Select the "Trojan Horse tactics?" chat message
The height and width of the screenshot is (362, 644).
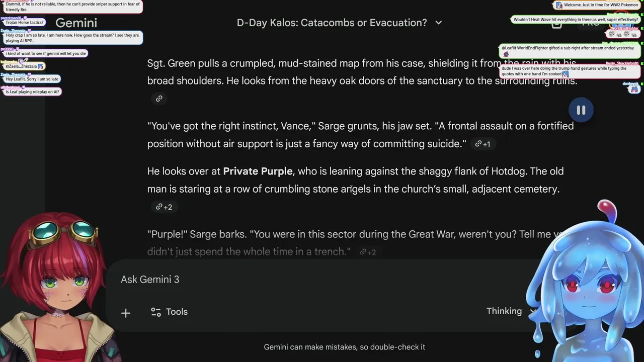coord(24,23)
